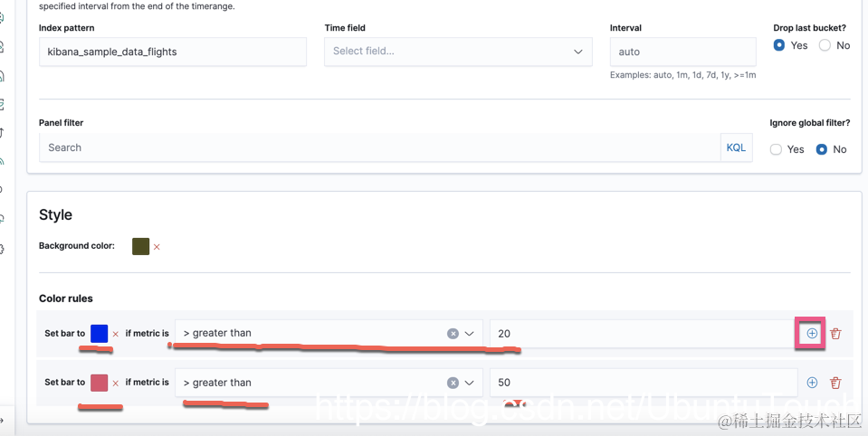
Task: Select No for Drop last bucket
Action: pos(825,45)
